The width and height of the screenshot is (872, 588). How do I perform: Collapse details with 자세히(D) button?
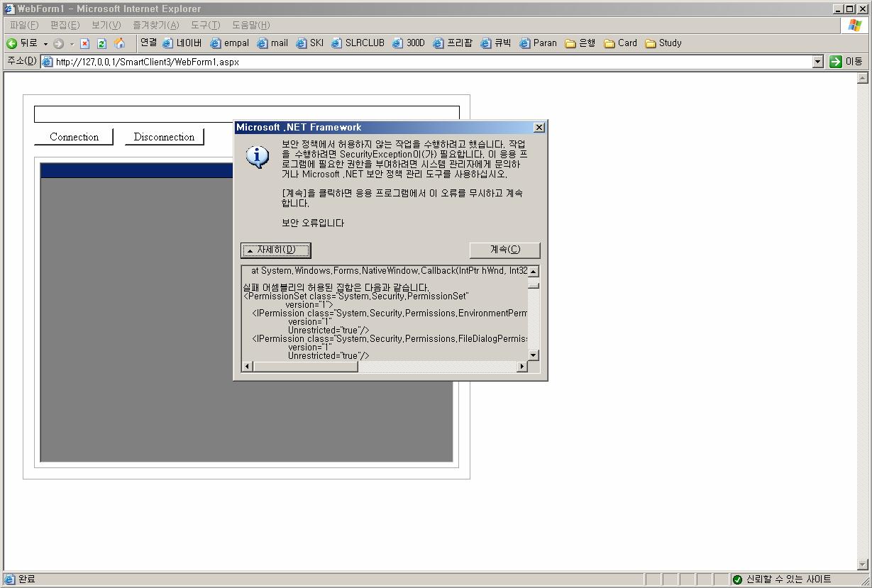coord(276,250)
